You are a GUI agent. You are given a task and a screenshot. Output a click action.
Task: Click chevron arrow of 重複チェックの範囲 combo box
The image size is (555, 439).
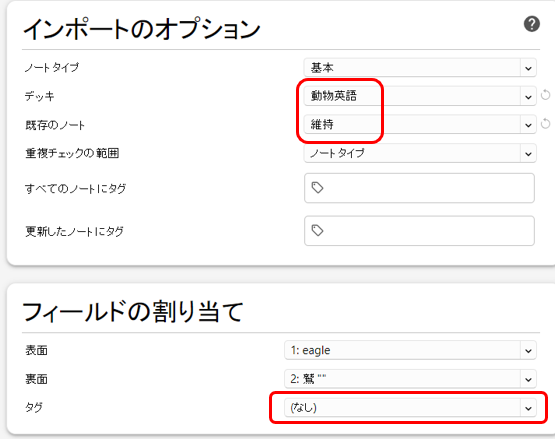(528, 154)
